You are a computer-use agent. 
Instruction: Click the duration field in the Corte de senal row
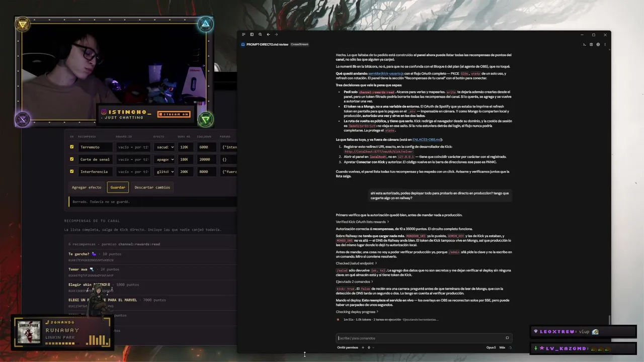pyautogui.click(x=186, y=159)
